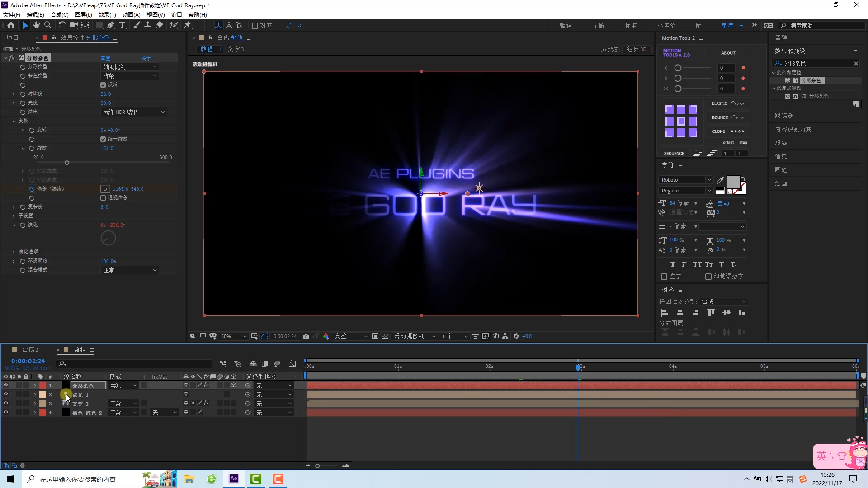Enable the 连字 ligatures checkbox

[x=664, y=277]
